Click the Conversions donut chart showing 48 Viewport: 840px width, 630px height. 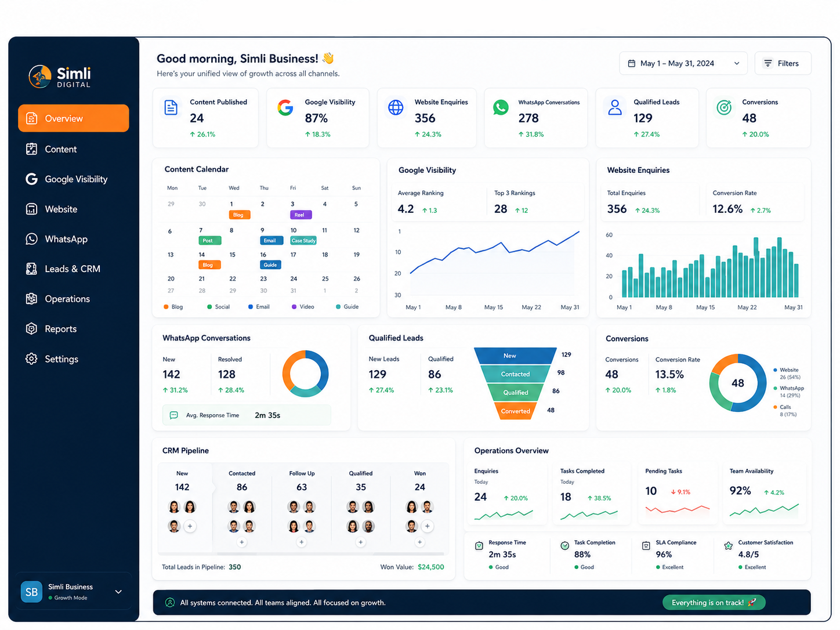click(x=738, y=383)
